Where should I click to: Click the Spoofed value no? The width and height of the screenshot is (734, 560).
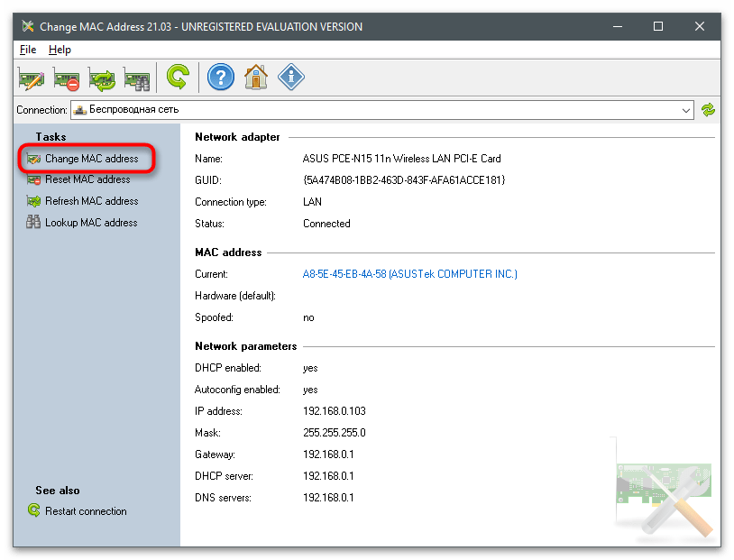(308, 317)
